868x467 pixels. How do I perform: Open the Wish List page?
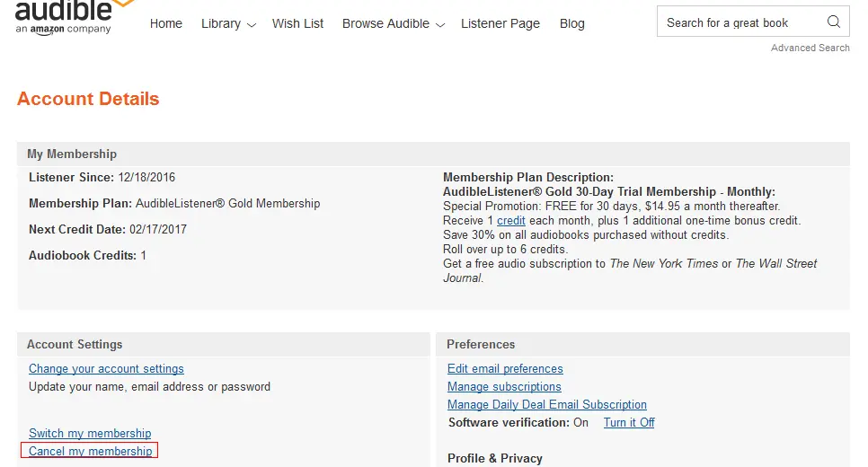point(297,23)
